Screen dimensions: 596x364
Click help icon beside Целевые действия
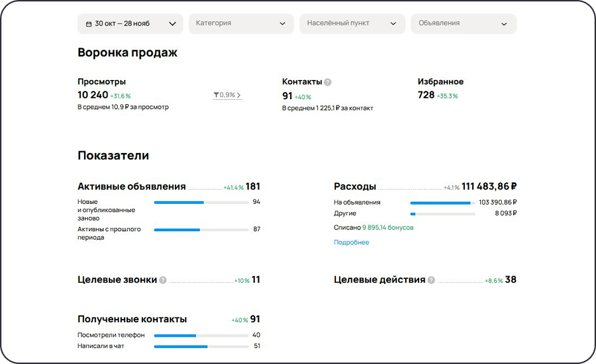coord(431,280)
